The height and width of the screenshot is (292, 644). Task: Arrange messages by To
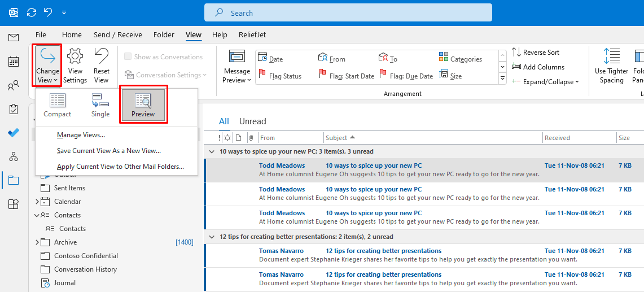(388, 59)
